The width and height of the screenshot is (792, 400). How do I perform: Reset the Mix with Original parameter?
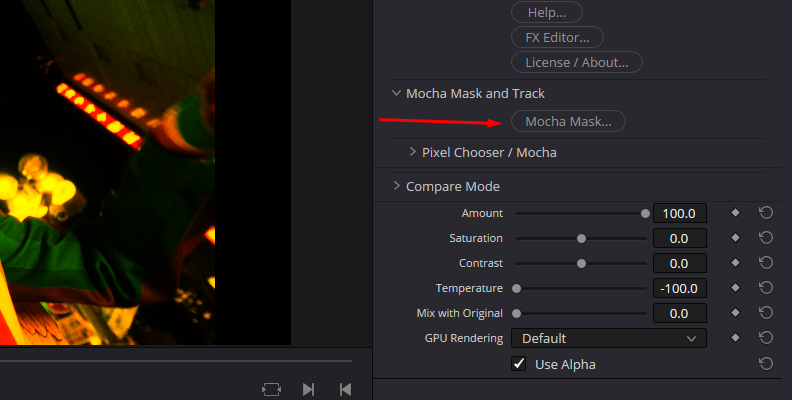tap(766, 313)
